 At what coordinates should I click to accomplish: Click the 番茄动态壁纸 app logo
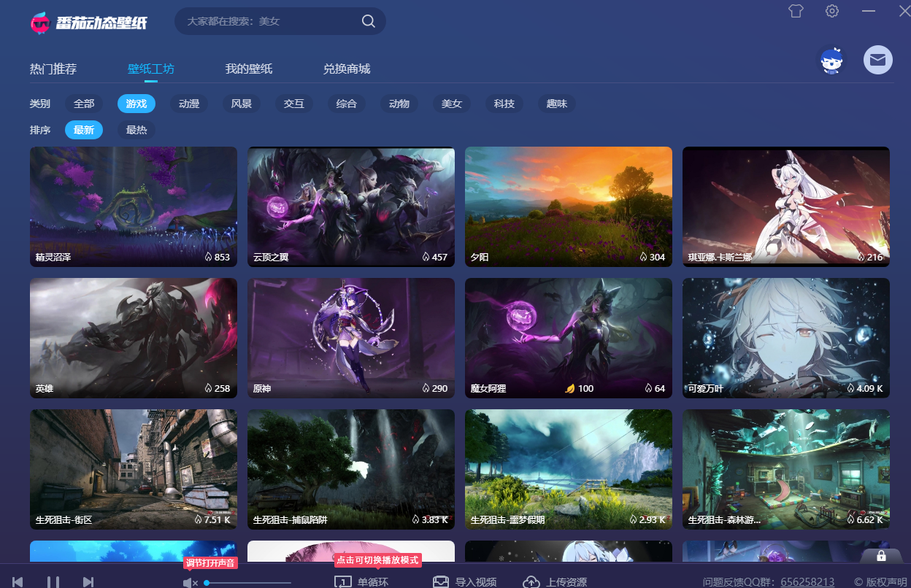pyautogui.click(x=89, y=23)
